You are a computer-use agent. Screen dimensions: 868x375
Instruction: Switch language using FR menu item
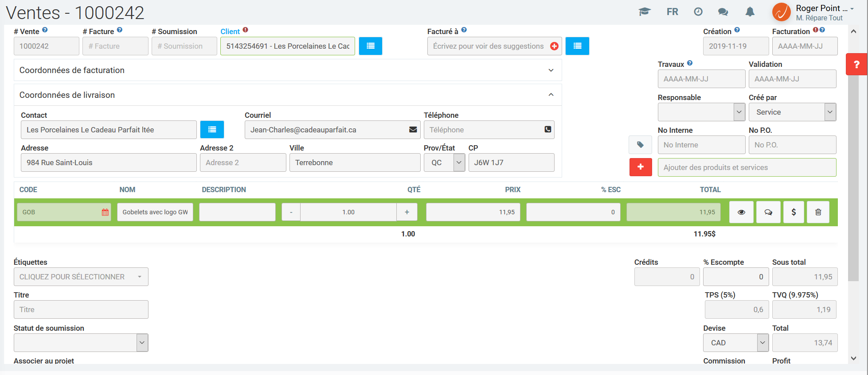(672, 12)
